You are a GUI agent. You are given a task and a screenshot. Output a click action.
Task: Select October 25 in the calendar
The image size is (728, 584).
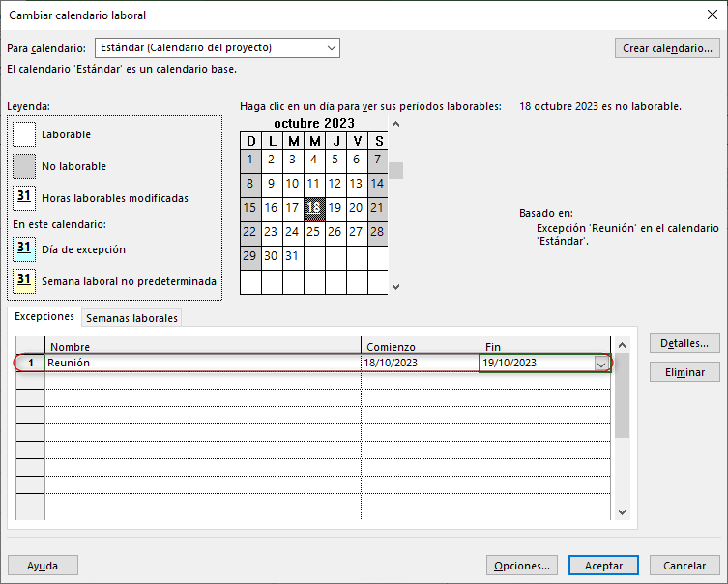pos(313,232)
